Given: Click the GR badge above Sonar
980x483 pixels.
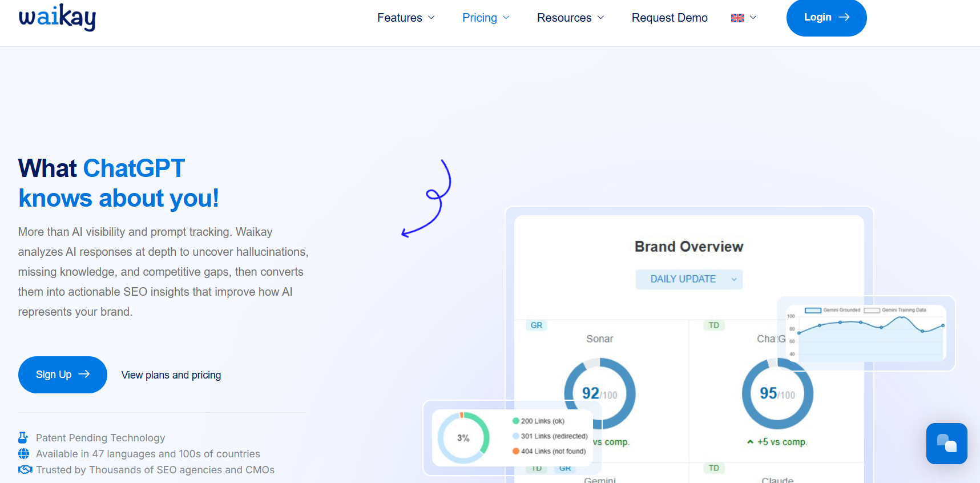Looking at the screenshot, I should pyautogui.click(x=537, y=325).
